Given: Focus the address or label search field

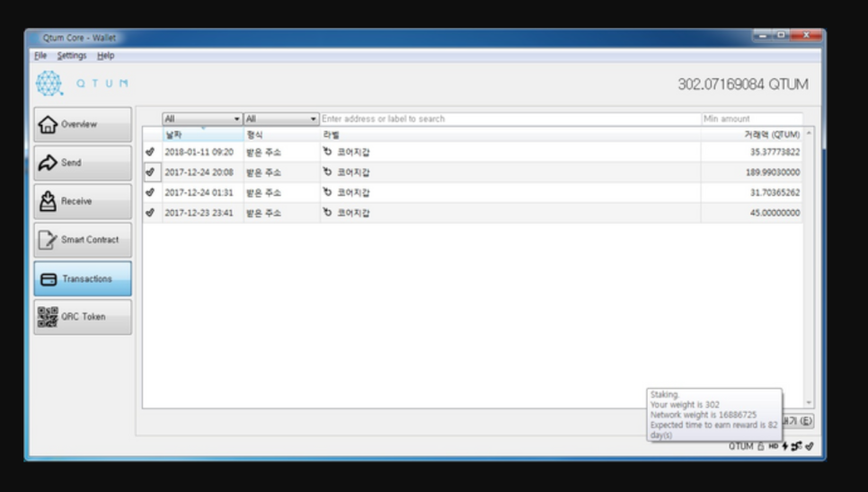Looking at the screenshot, I should point(510,119).
